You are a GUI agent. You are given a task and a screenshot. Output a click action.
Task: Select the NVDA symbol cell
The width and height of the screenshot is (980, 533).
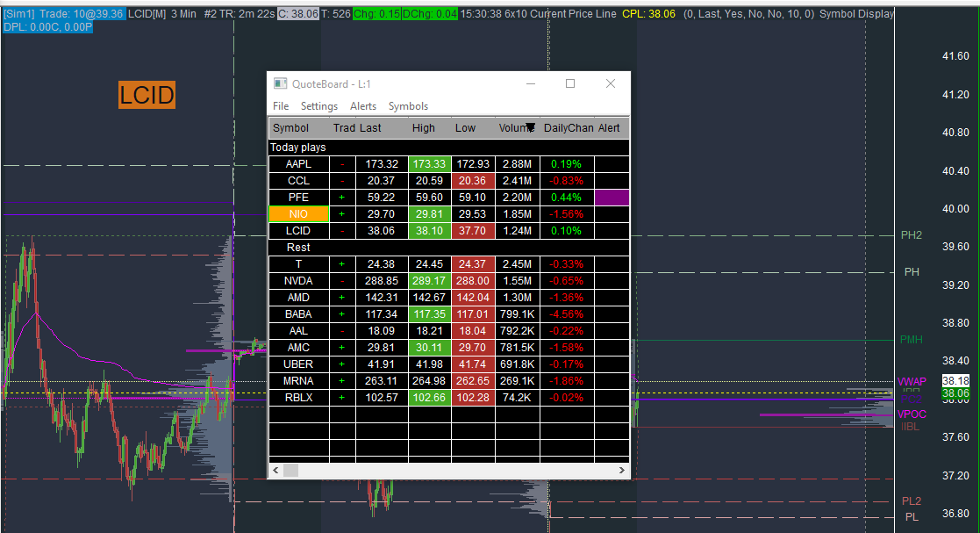(299, 281)
